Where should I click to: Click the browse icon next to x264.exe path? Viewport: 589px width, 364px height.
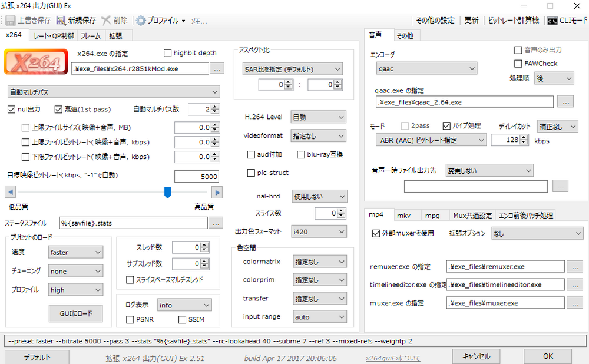(217, 68)
